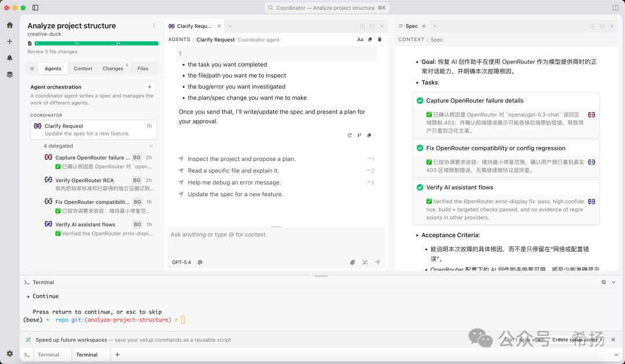Open the GPT-5.4 model selector

(181, 262)
